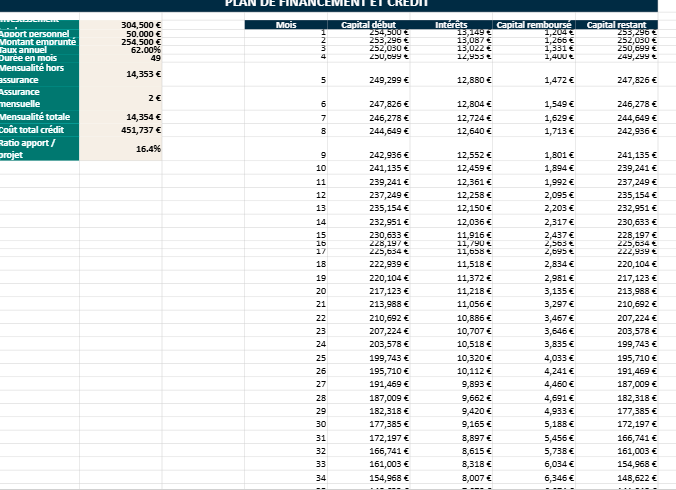Viewport: 676px width, 490px height.
Task: Click the Capital restant column header
Action: pyautogui.click(x=617, y=25)
